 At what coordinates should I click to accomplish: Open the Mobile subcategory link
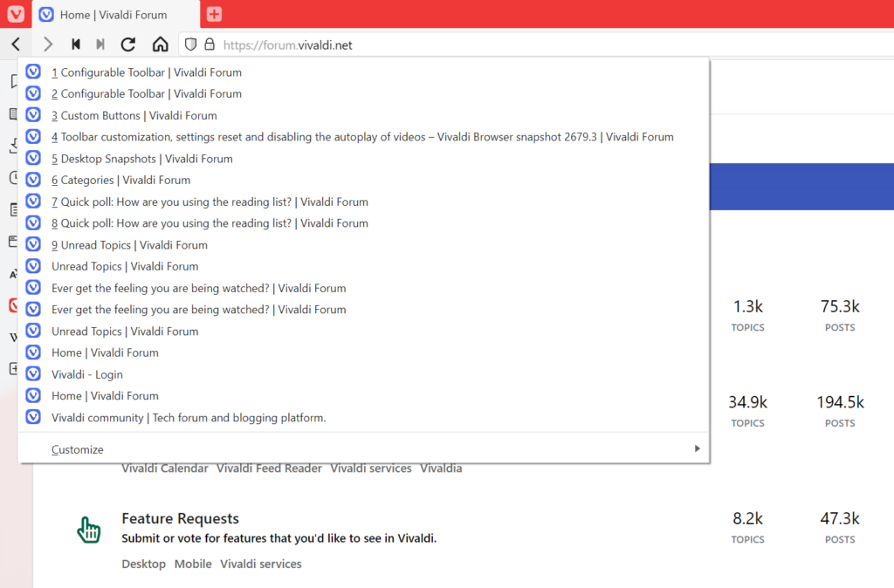(193, 564)
